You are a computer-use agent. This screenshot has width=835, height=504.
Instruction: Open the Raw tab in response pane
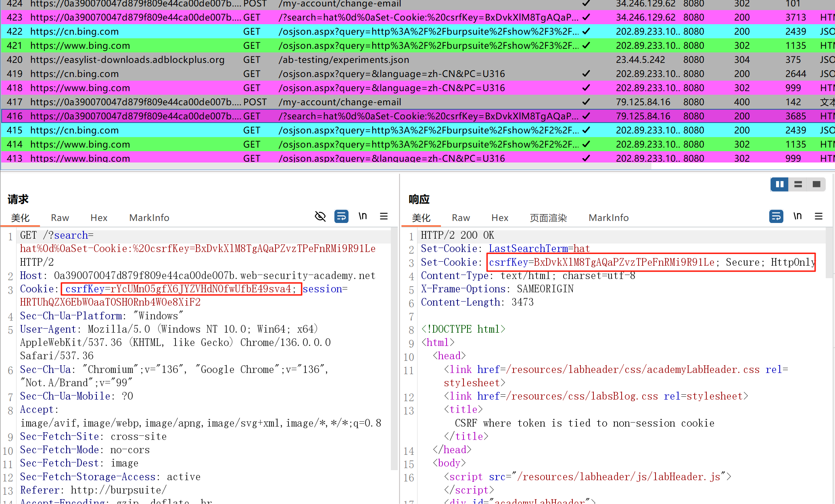(461, 218)
